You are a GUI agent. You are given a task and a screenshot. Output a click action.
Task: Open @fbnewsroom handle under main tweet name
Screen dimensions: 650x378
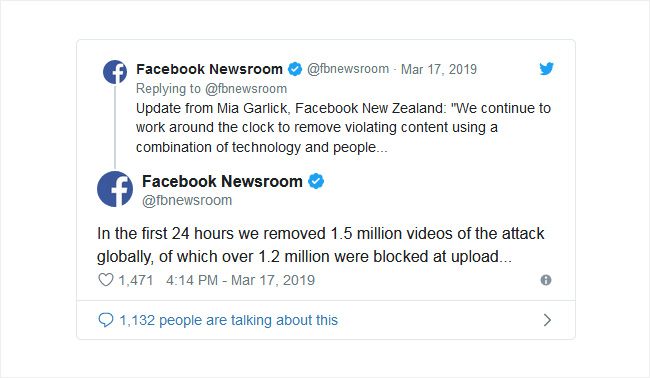click(187, 201)
